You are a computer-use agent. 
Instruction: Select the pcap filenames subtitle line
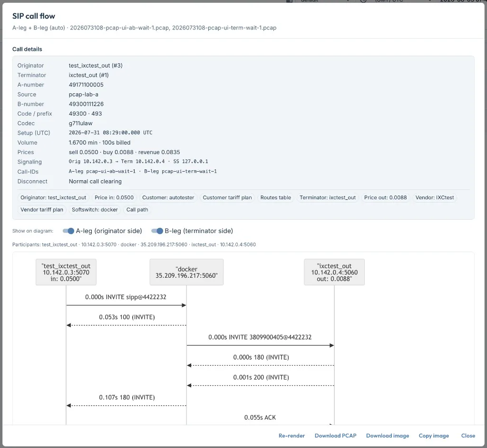[x=144, y=28]
